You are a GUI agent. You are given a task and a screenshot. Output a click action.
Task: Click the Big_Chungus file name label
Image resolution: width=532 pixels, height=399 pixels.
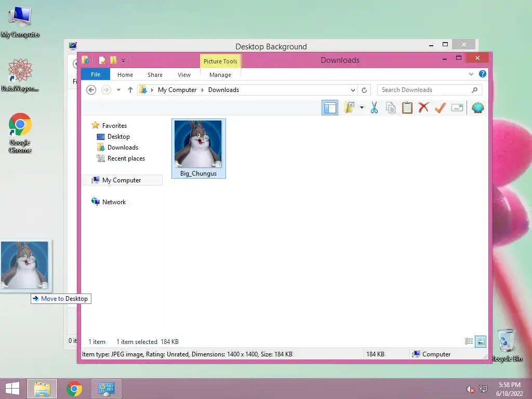198,174
